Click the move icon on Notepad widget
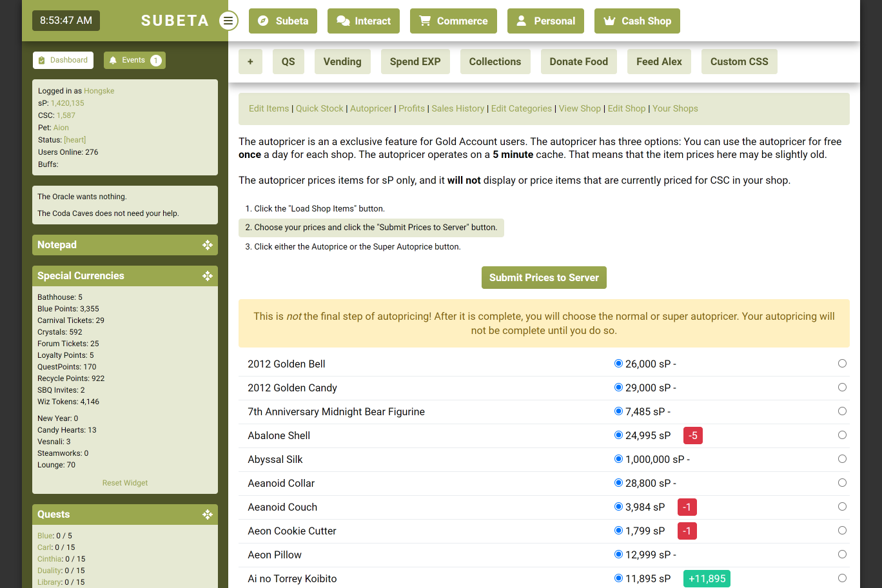 [x=207, y=245]
